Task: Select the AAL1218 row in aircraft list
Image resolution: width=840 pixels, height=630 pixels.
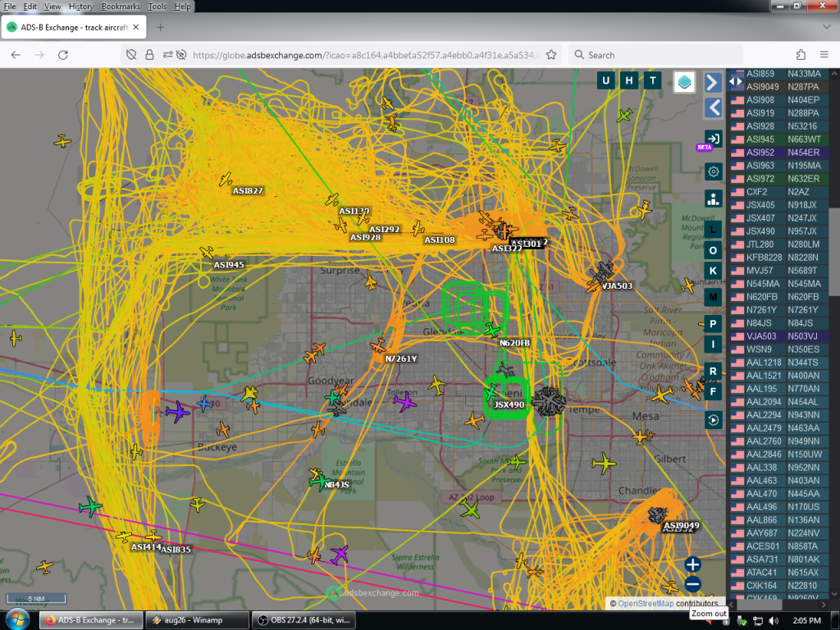Action: point(779,363)
